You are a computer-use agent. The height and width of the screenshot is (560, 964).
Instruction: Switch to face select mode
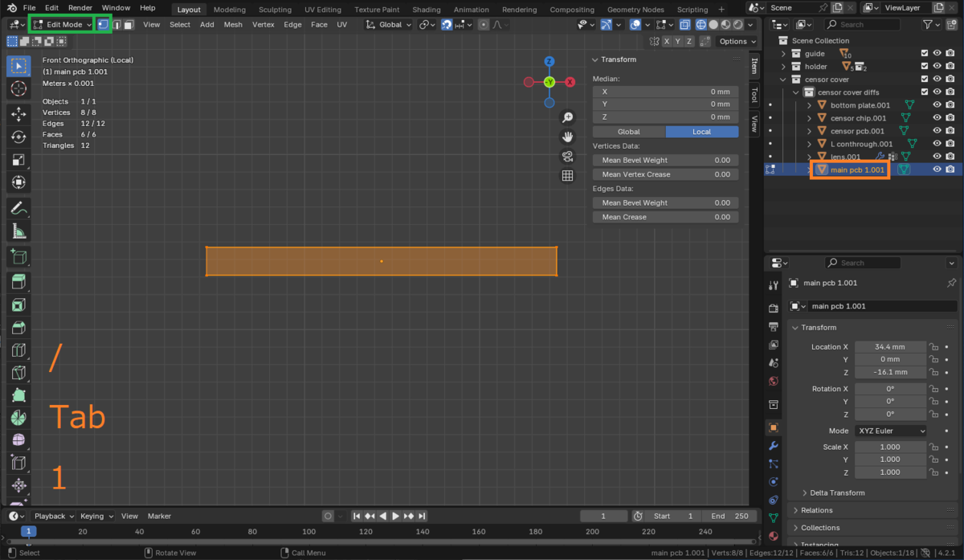[x=129, y=24]
